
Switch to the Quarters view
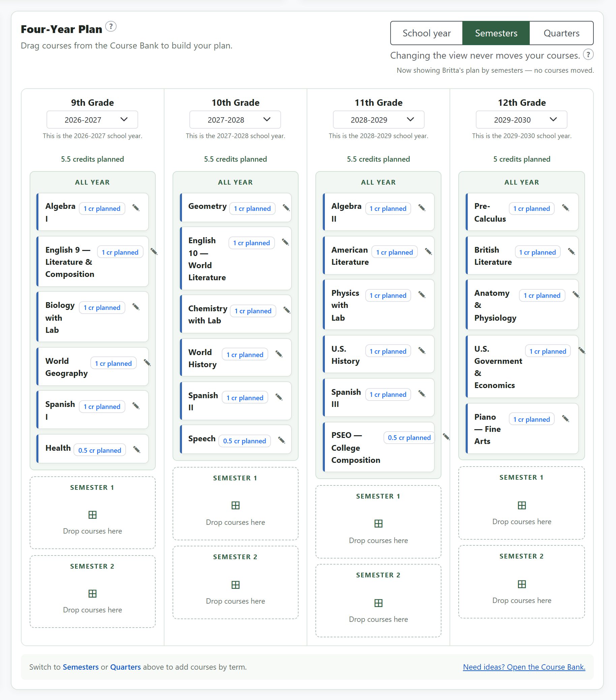point(561,33)
